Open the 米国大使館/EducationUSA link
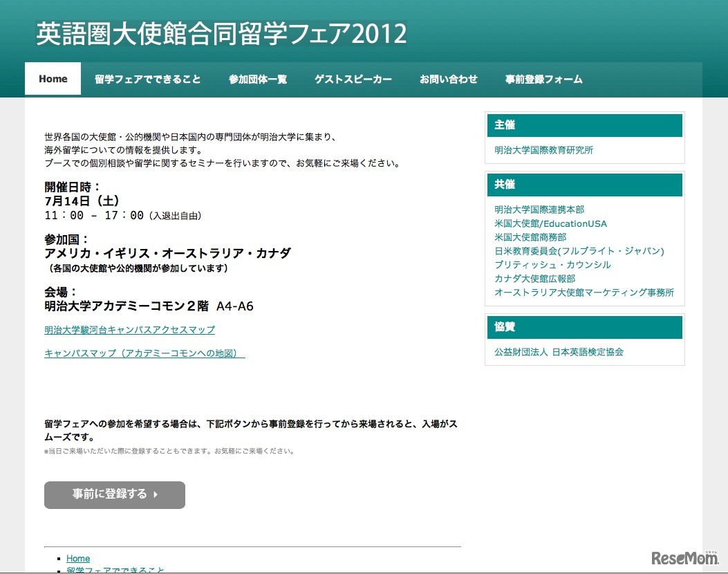Image resolution: width=728 pixels, height=574 pixels. point(550,223)
